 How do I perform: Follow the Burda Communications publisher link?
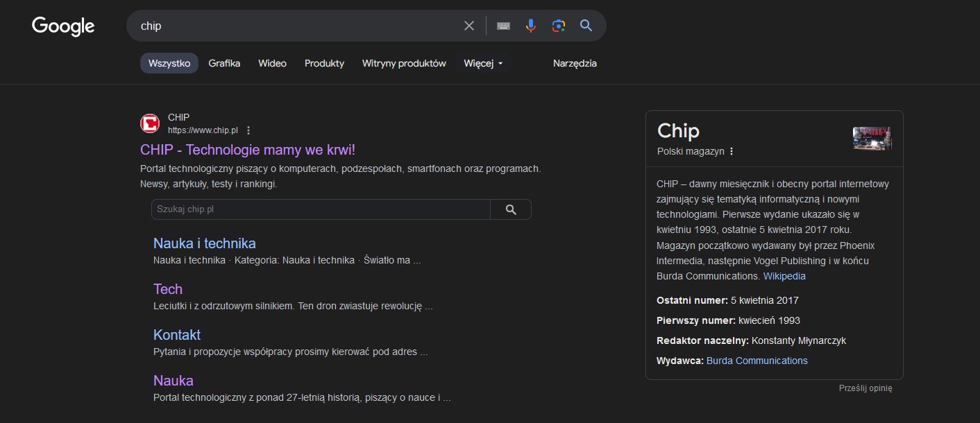tap(757, 361)
